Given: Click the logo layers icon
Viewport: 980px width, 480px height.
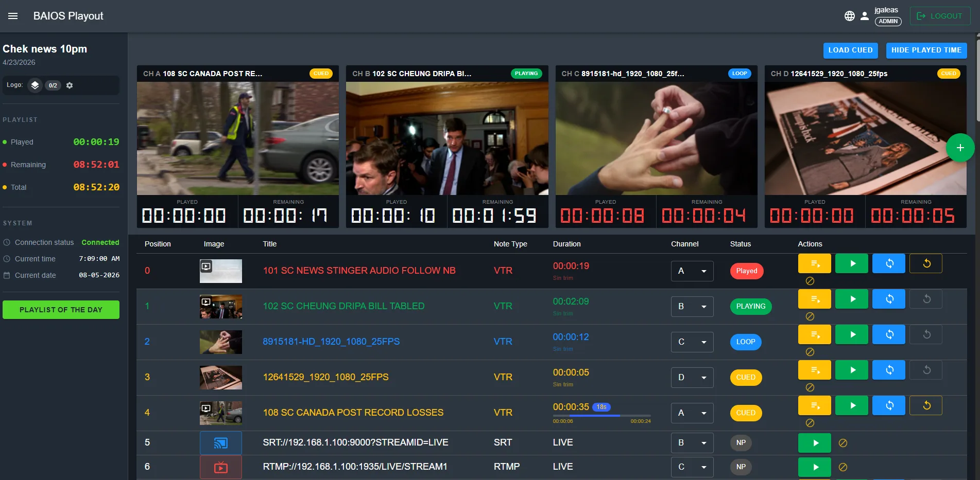Looking at the screenshot, I should pyautogui.click(x=35, y=85).
